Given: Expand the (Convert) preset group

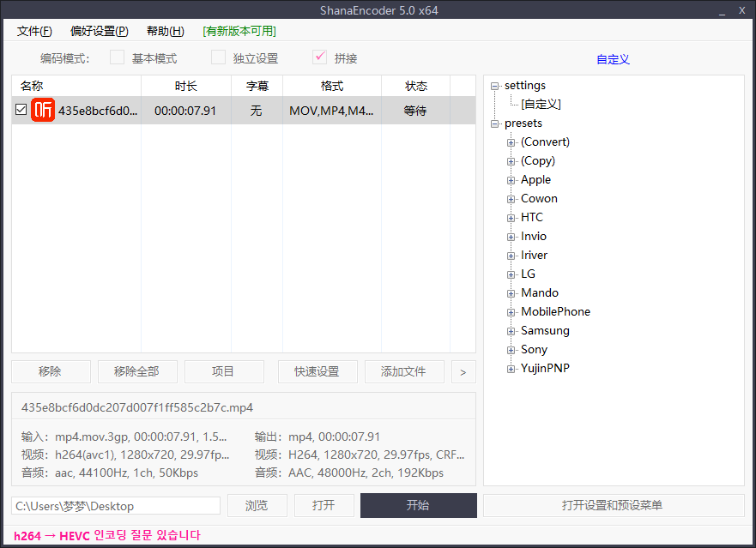Looking at the screenshot, I should 511,142.
